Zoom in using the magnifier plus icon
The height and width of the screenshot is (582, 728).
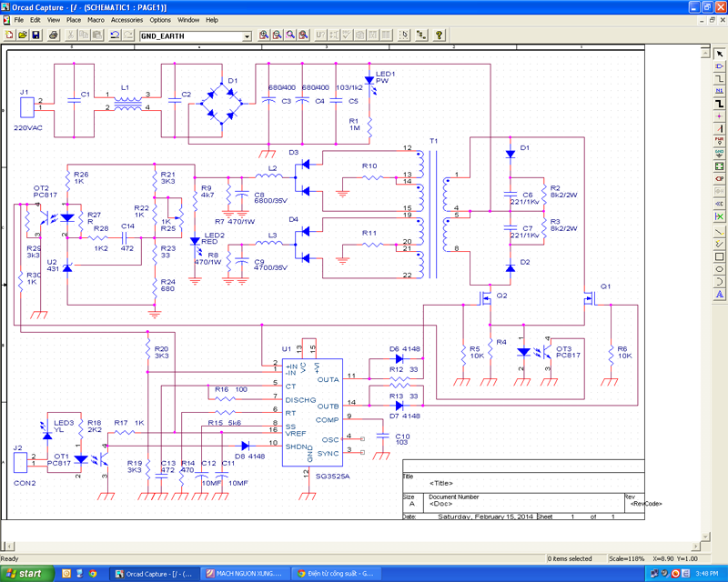(264, 35)
